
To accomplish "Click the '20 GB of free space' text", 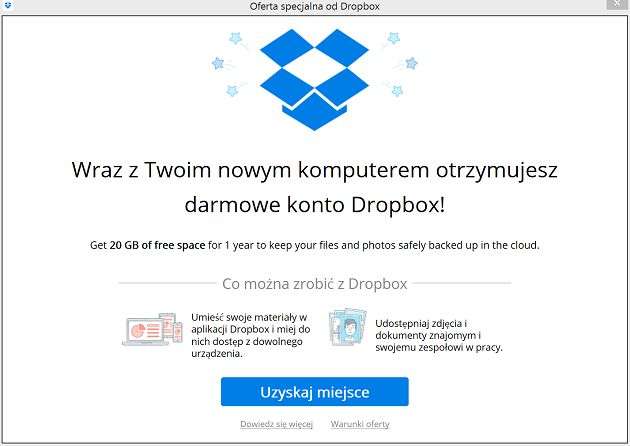I will tap(158, 245).
